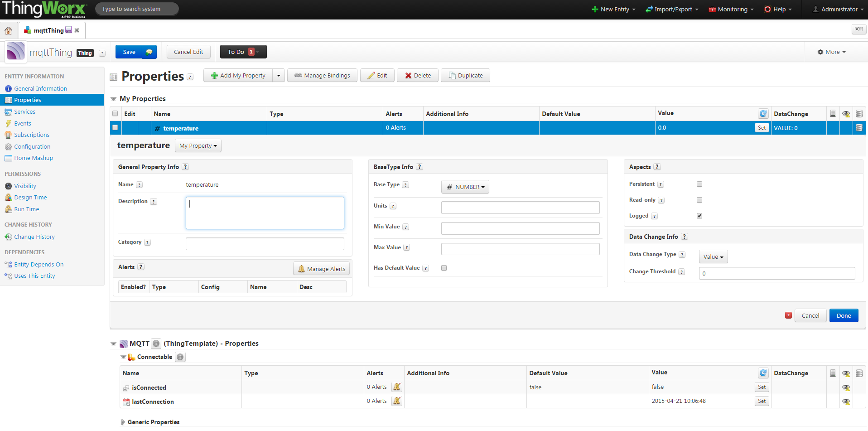
Task: Click the Save button
Action: (129, 52)
